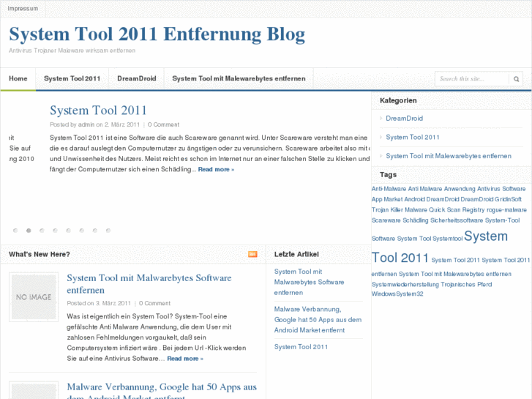The image size is (532, 399).
Task: Click the Quick Scan tag
Action: [x=444, y=210]
